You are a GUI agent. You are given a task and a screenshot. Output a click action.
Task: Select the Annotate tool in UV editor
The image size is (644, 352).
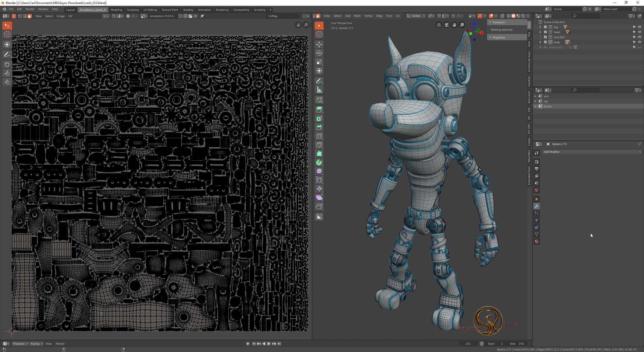pyautogui.click(x=7, y=55)
